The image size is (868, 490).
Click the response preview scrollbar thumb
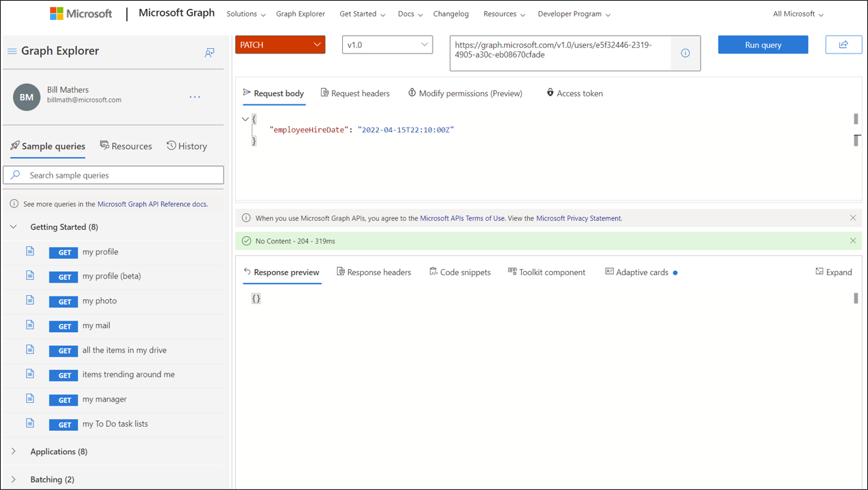pyautogui.click(x=856, y=298)
